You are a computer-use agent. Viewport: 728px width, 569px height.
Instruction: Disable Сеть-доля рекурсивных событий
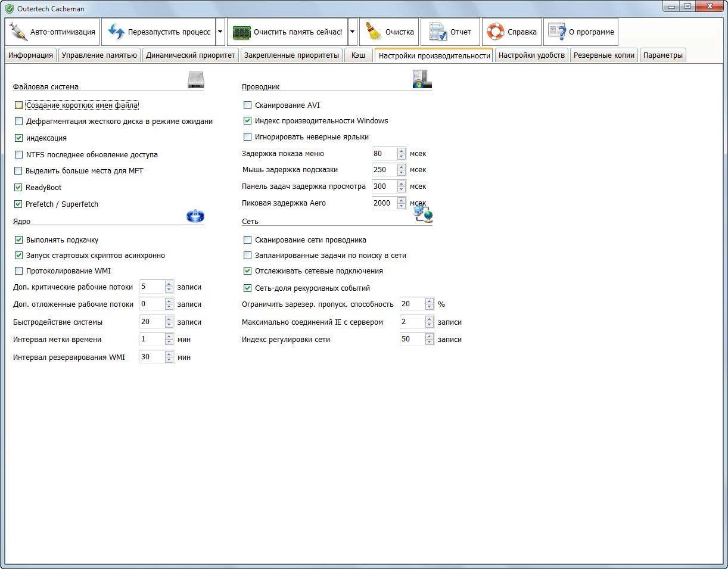[248, 288]
